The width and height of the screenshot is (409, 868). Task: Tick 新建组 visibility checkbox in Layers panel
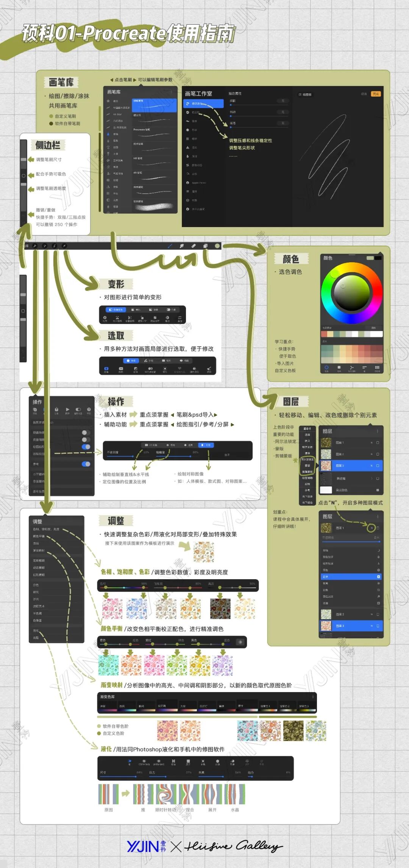378,478
